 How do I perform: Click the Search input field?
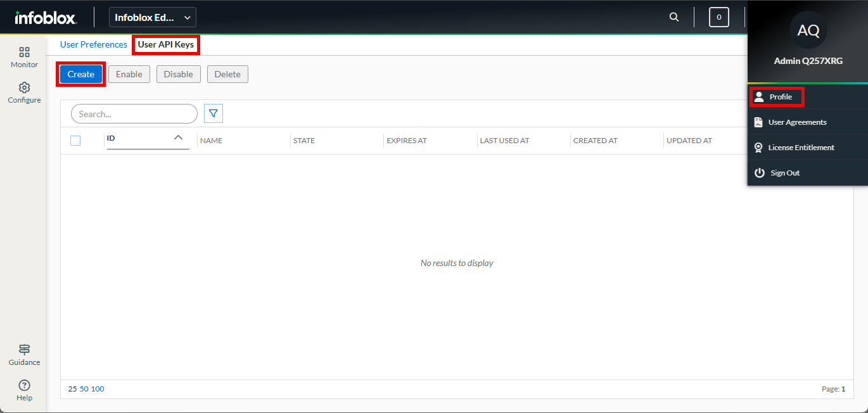134,114
